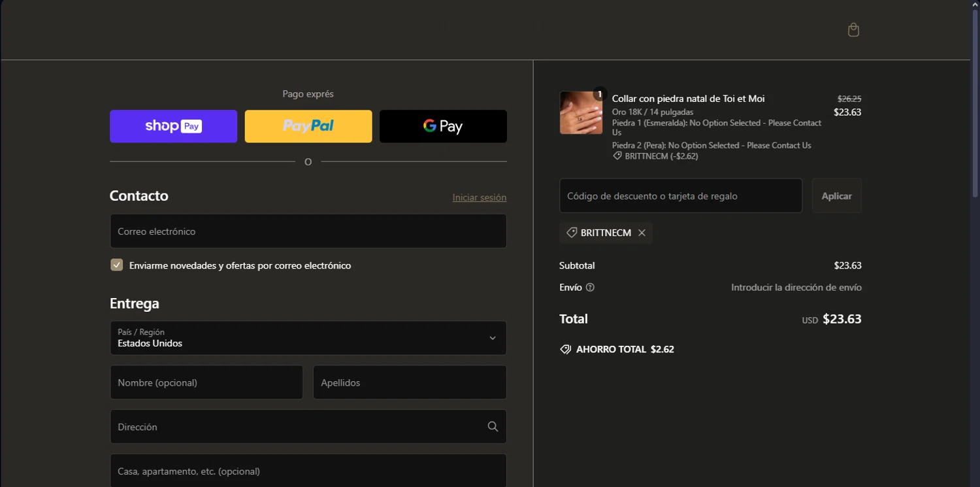Pay with PayPal express button
This screenshot has height=487, width=980.
pos(308,126)
